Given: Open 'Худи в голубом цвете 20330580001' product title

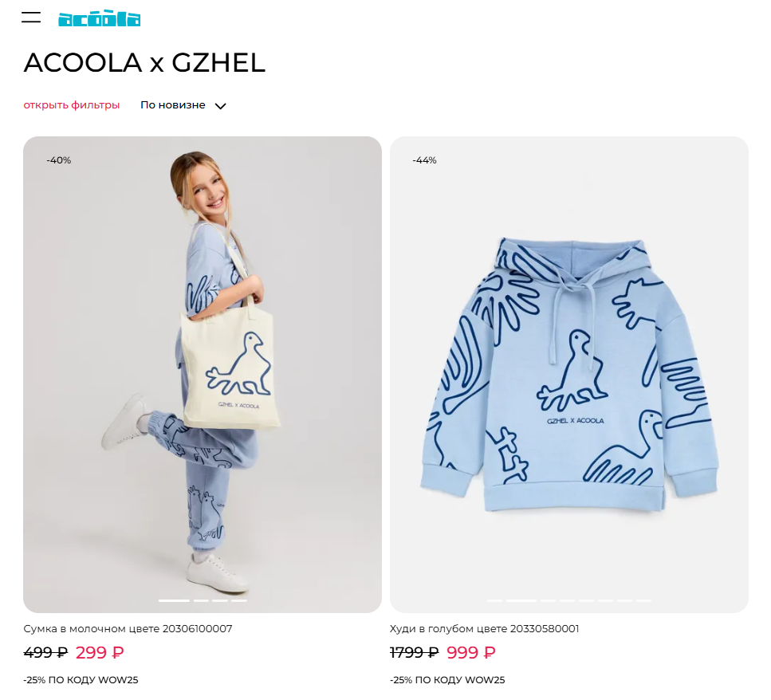Looking at the screenshot, I should point(484,629).
